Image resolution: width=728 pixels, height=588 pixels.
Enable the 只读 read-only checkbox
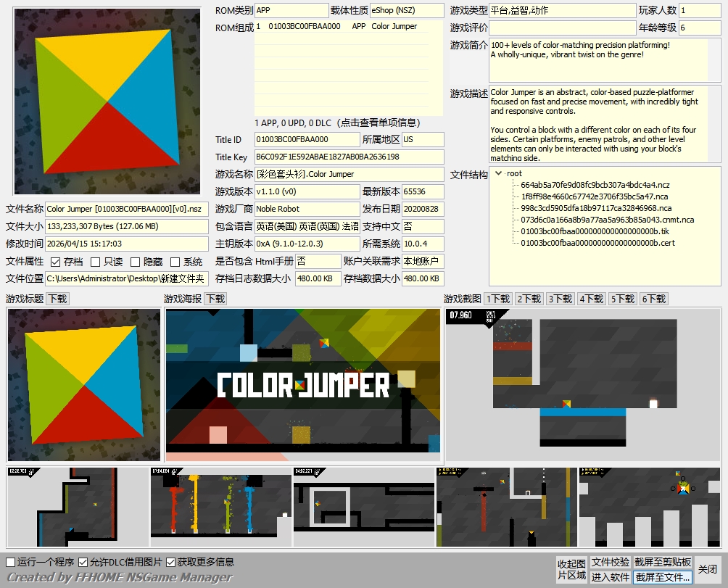pyautogui.click(x=96, y=262)
